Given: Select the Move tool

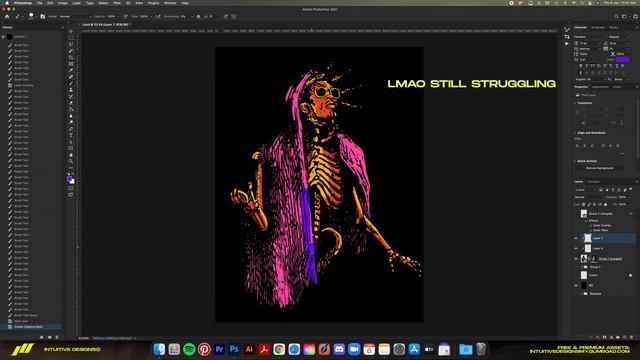Looking at the screenshot, I should coord(71,31).
